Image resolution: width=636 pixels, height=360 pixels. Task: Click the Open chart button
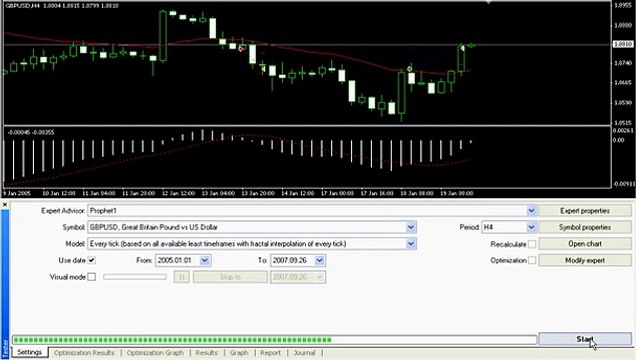(584, 244)
